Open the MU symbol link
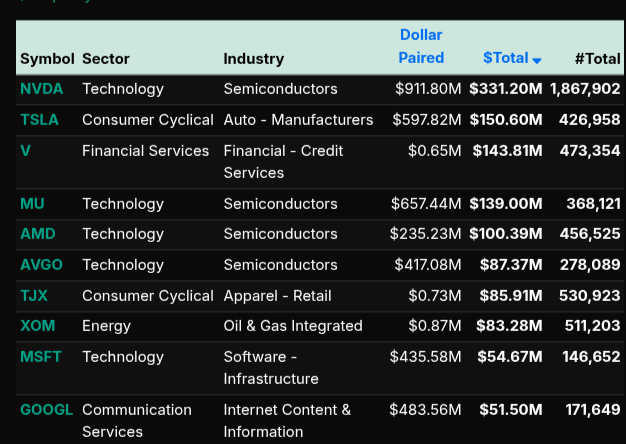 [x=32, y=204]
